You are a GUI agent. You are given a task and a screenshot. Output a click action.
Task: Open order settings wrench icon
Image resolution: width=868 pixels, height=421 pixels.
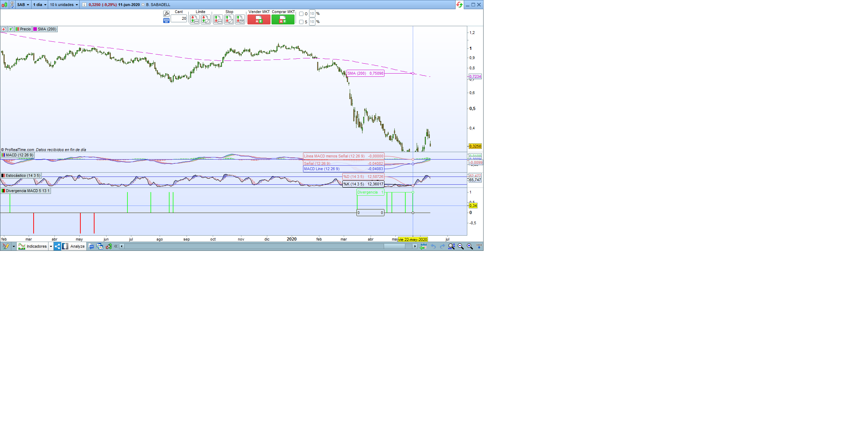[x=166, y=14]
